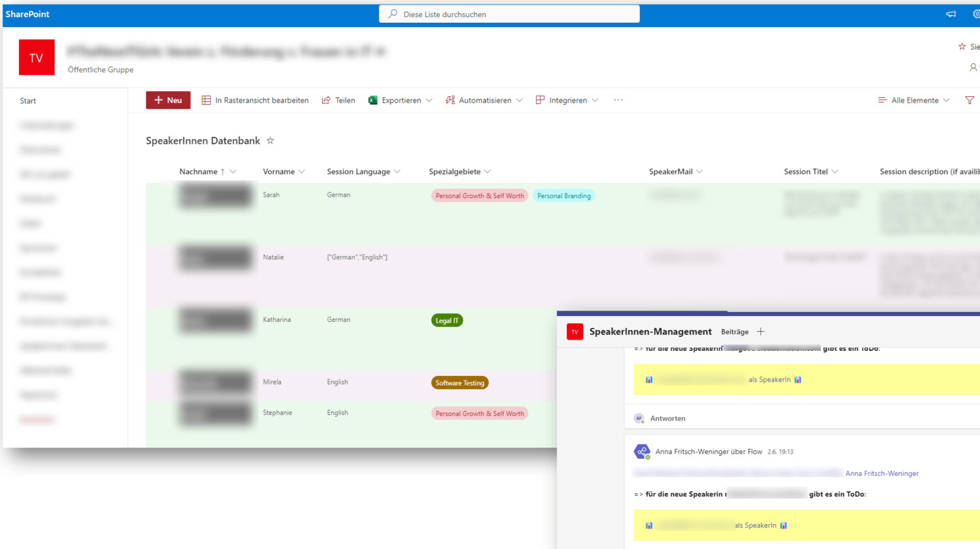Select Start in the left navigation
Viewport: 980px width, 549px height.
click(x=28, y=101)
